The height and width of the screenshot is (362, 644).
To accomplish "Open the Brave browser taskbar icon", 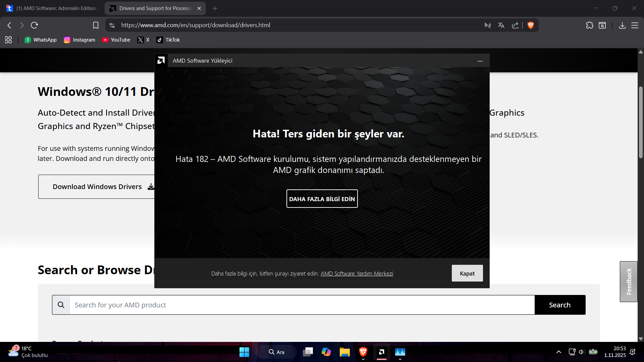I will [363, 352].
